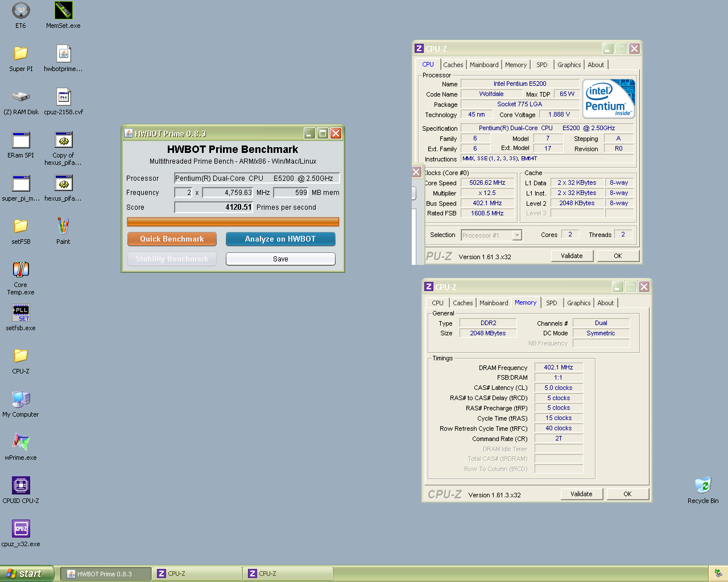728x582 pixels.
Task: Open the About tab in the top CPU-Z window
Action: point(596,65)
